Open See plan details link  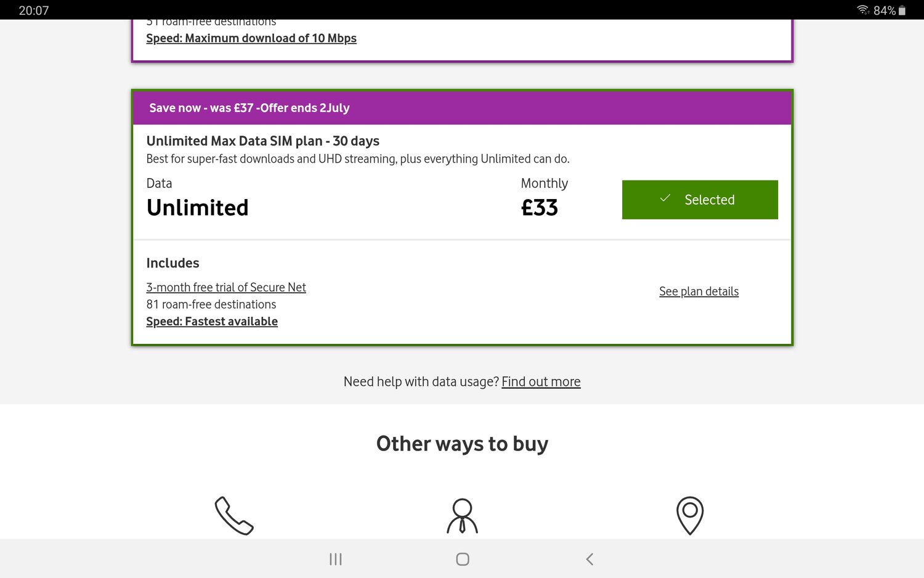[699, 291]
